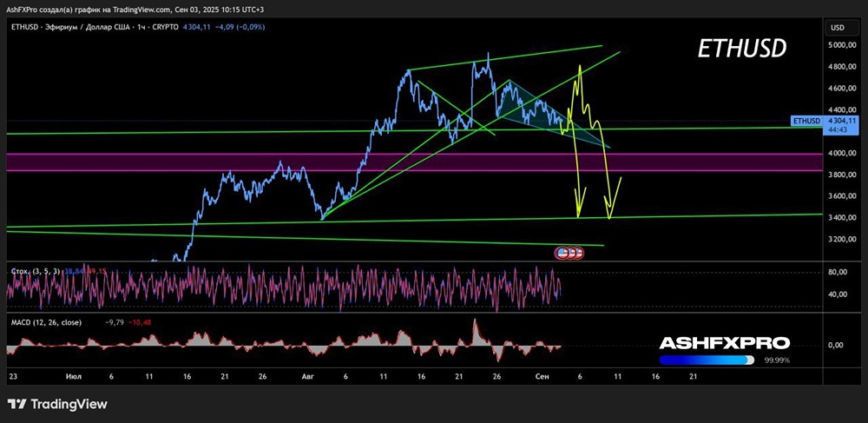This screenshot has width=868, height=423.
Task: Click the 3800,00 price axis label
Action: (844, 175)
